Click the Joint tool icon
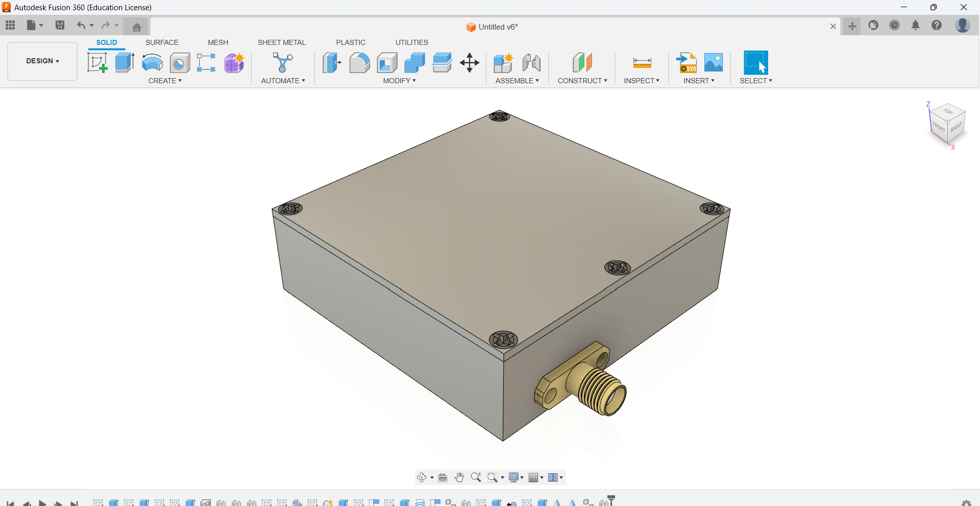Screen dimensions: 980x506 (531, 63)
